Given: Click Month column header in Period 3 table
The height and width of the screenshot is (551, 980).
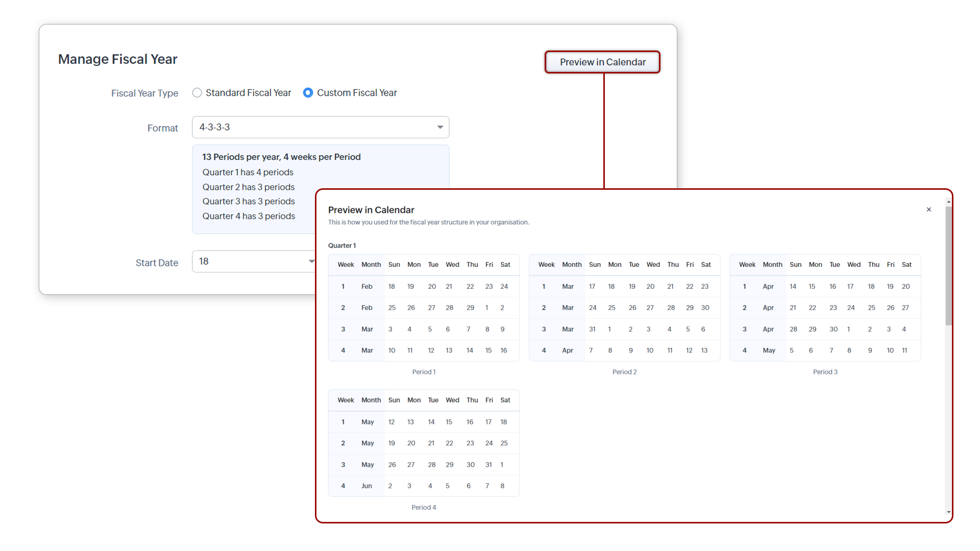Looking at the screenshot, I should click(x=772, y=264).
